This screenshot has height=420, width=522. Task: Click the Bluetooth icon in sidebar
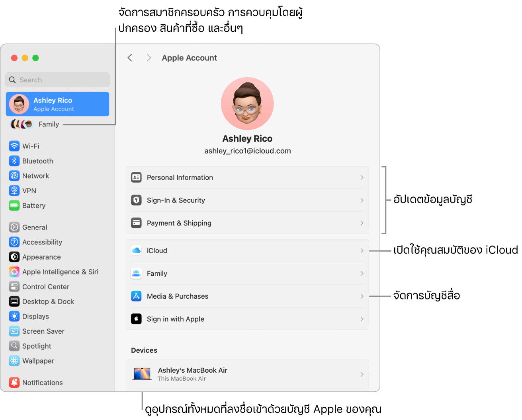pyautogui.click(x=14, y=161)
